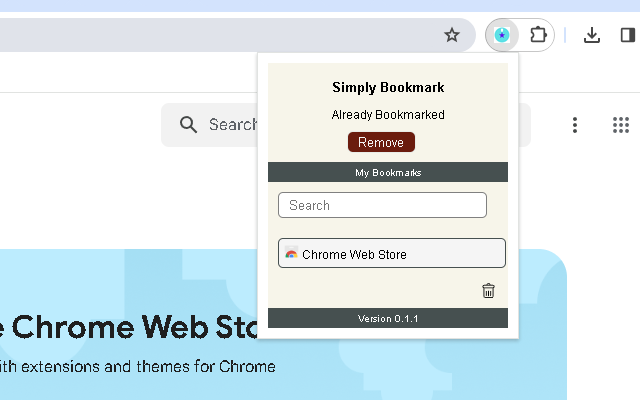Open the Extensions puzzle piece menu

tap(538, 35)
